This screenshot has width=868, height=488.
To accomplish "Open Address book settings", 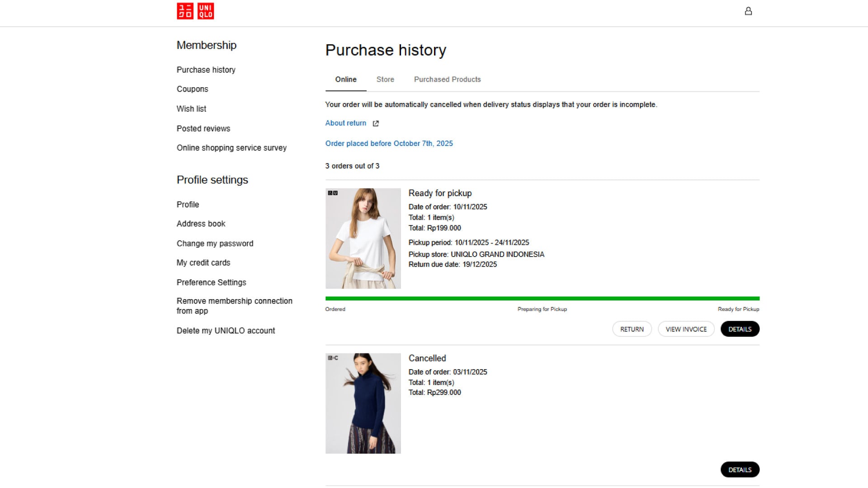I will (x=201, y=223).
